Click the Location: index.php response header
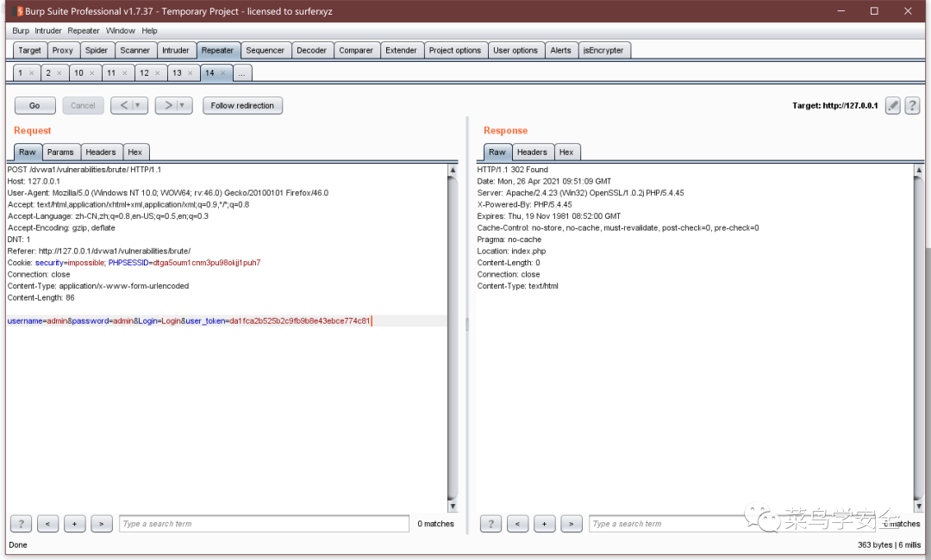 511,251
